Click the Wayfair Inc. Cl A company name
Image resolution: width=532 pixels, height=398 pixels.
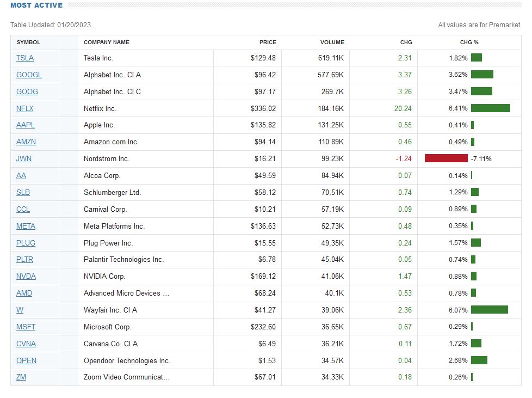tap(110, 310)
